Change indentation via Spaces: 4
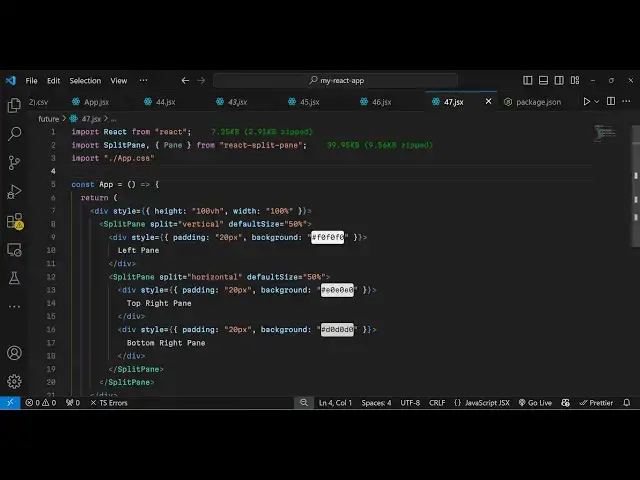This screenshot has width=640, height=480. coord(376,403)
